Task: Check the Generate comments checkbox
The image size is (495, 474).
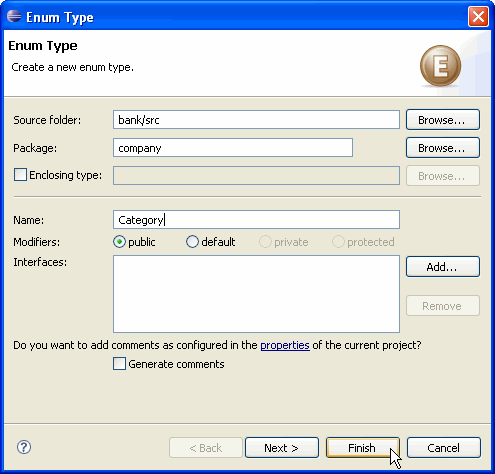Action: pos(119,364)
